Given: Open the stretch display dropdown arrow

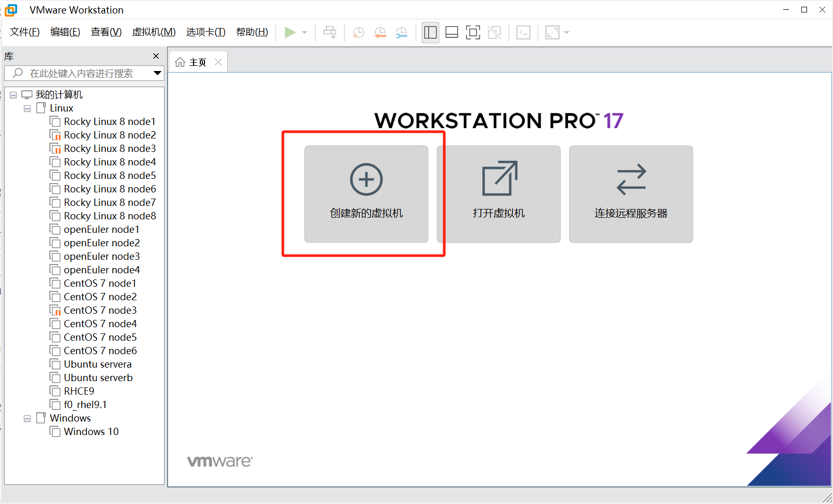Looking at the screenshot, I should (567, 33).
